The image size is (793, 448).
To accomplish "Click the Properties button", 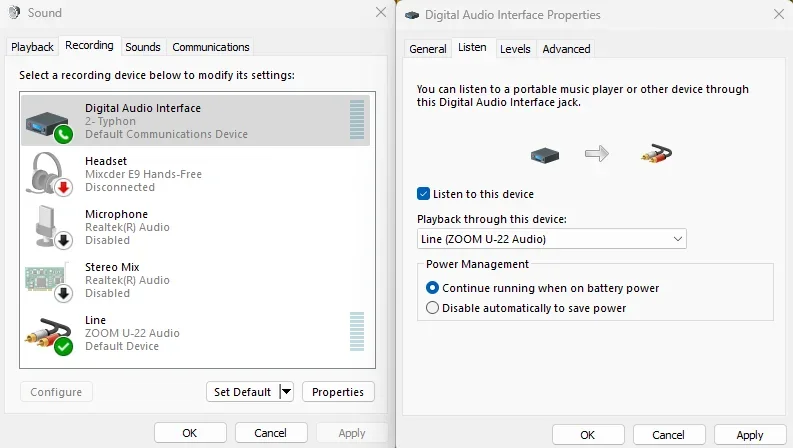I will pos(338,392).
